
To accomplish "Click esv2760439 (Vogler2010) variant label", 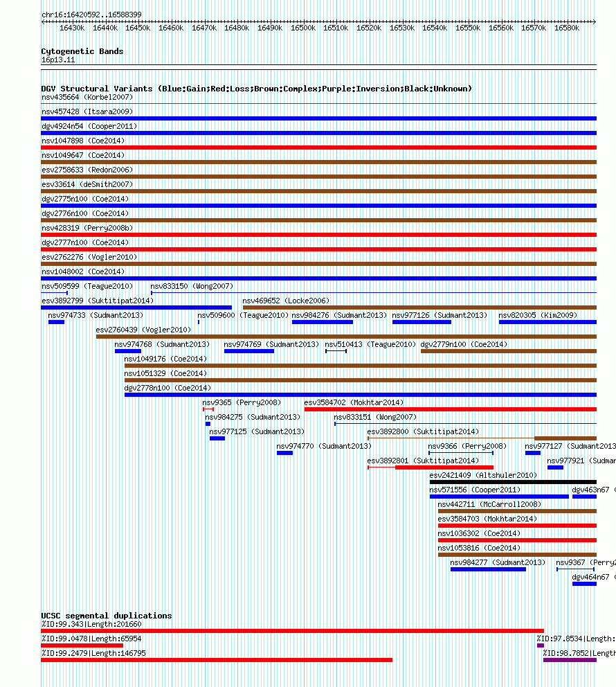I will point(143,330).
